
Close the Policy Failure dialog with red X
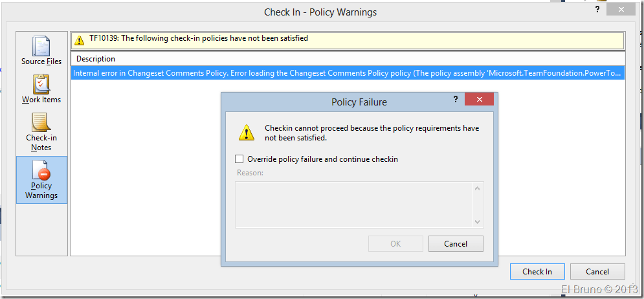pos(478,100)
